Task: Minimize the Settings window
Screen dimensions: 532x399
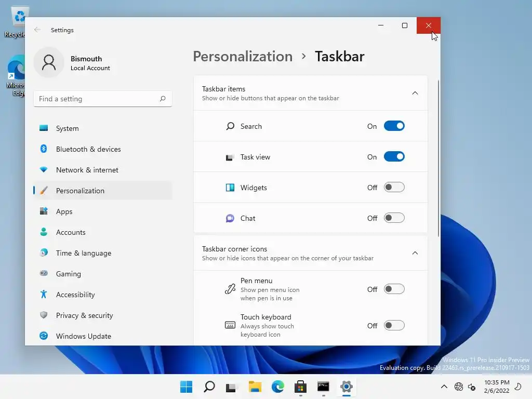Action: click(x=381, y=25)
